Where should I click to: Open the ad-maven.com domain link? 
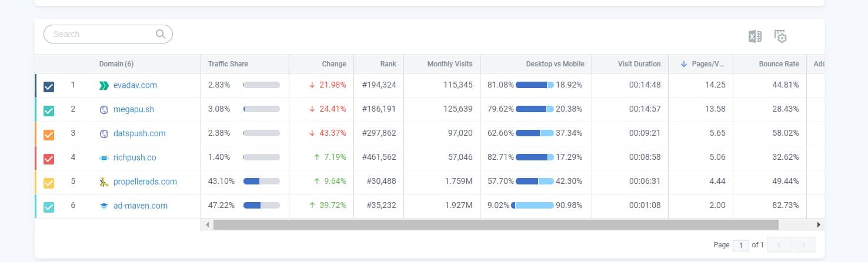pyautogui.click(x=141, y=206)
